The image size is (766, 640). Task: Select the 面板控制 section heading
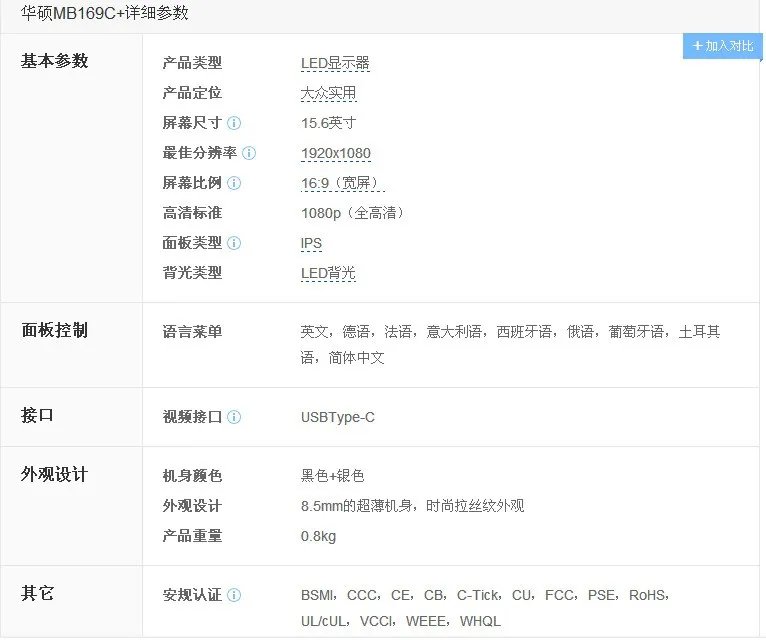[x=54, y=330]
